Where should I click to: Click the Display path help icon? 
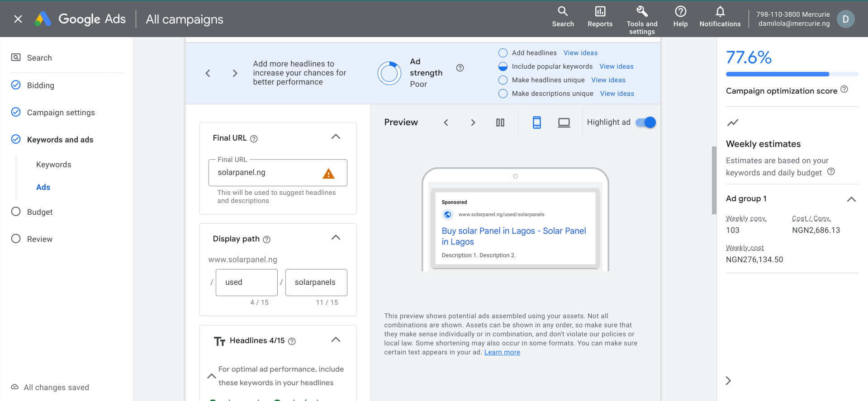[266, 240]
